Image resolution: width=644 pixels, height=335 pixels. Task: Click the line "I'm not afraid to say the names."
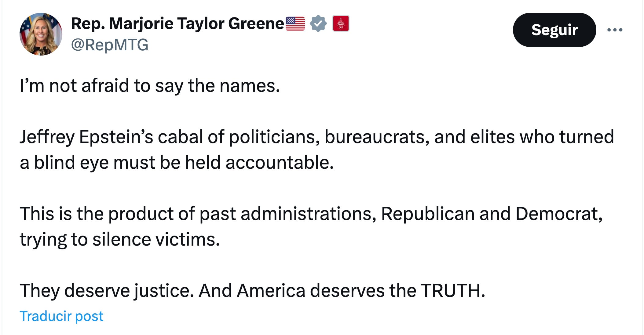tap(150, 85)
